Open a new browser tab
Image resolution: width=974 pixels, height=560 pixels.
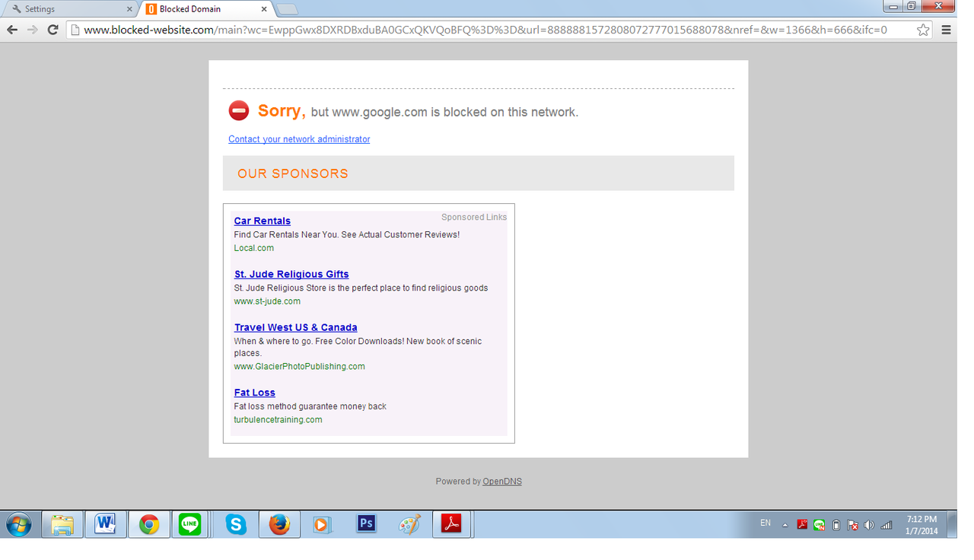tap(287, 9)
